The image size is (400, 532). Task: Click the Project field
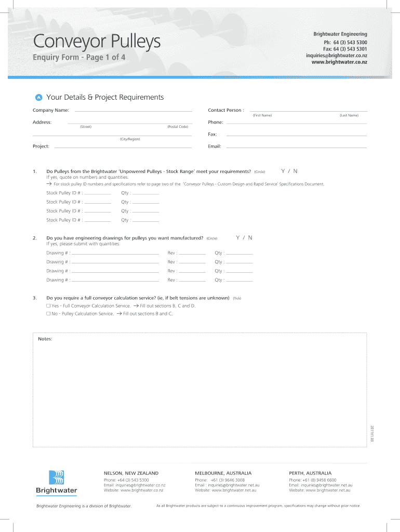click(x=123, y=146)
